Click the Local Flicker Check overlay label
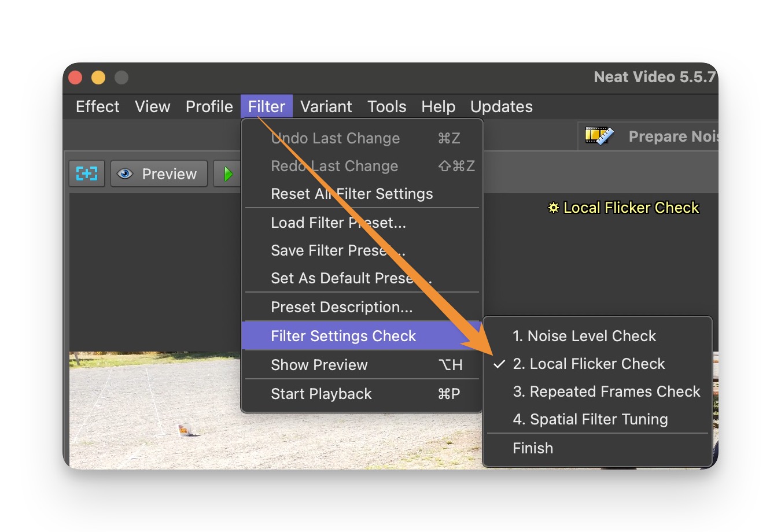 (x=624, y=208)
